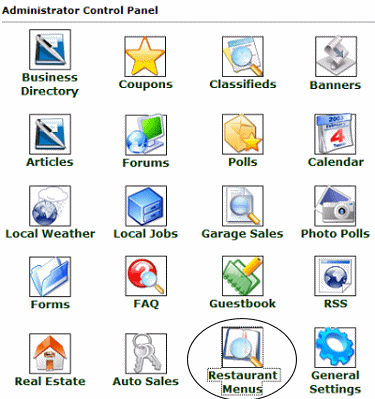375x399 pixels.
Task: Open the Classifieds magnifier icon
Action: pos(243,56)
